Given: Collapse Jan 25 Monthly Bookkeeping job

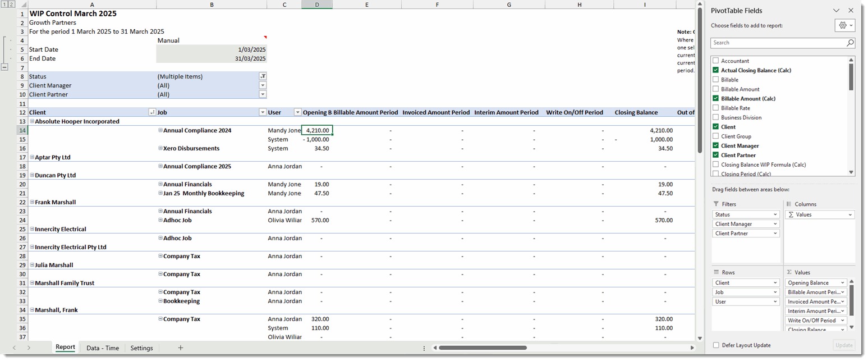Looking at the screenshot, I should pyautogui.click(x=160, y=193).
